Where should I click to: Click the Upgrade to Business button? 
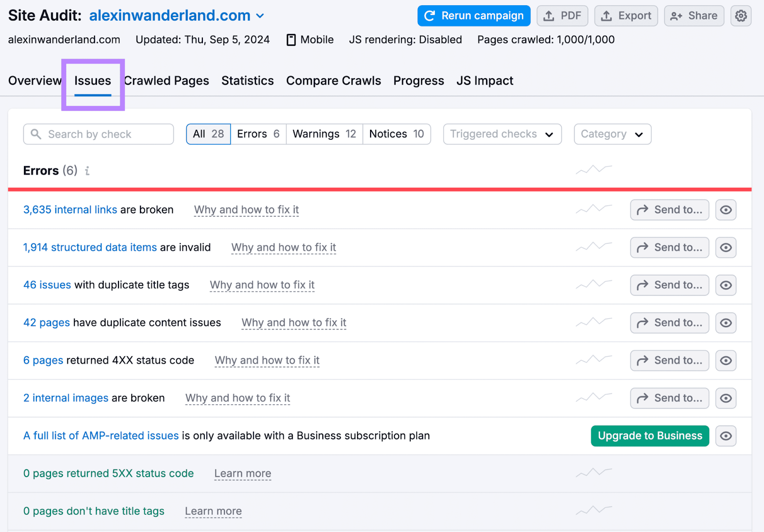click(x=649, y=436)
